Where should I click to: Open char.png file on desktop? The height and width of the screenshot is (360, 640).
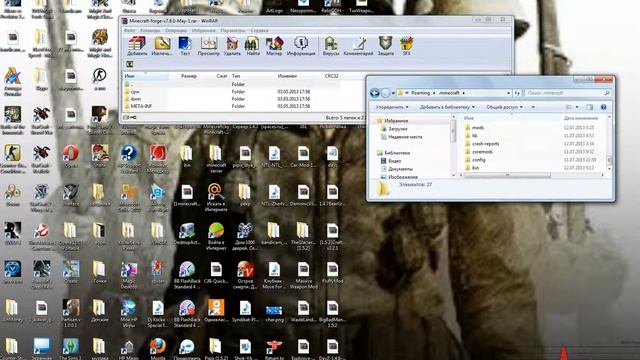274,313
